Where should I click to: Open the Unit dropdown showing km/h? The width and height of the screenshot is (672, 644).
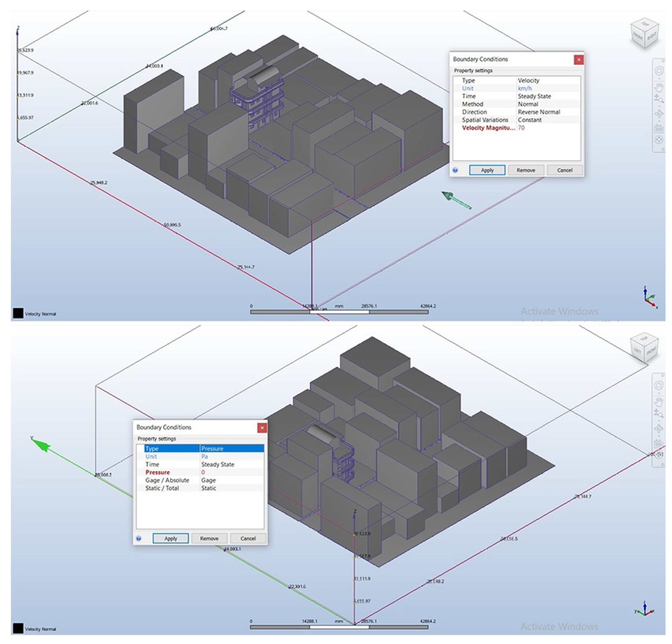[525, 88]
